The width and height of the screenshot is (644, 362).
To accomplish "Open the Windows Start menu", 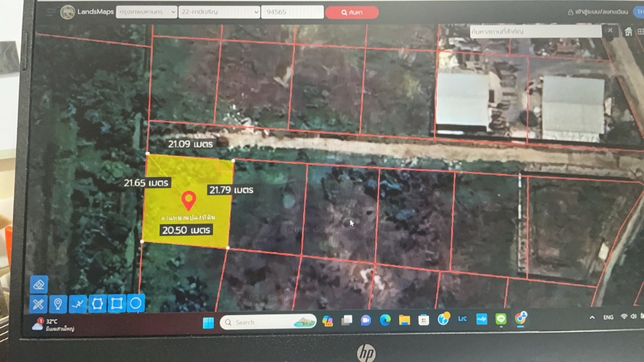I will tap(208, 322).
